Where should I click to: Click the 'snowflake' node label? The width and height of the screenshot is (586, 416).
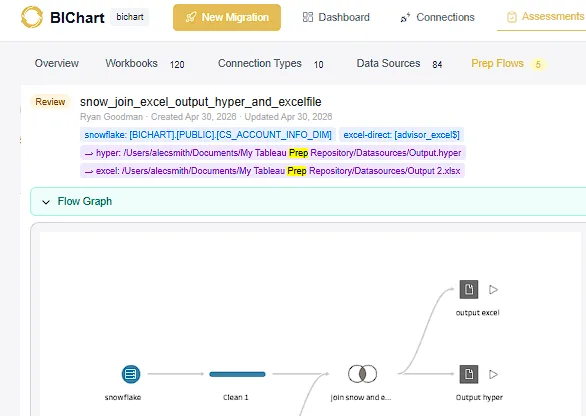pyautogui.click(x=123, y=397)
